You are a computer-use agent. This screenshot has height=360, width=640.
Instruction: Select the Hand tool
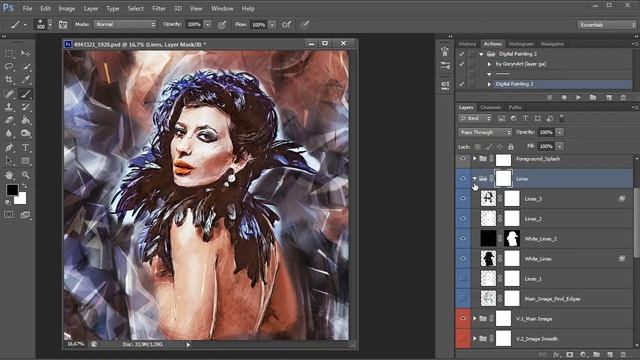[x=9, y=175]
